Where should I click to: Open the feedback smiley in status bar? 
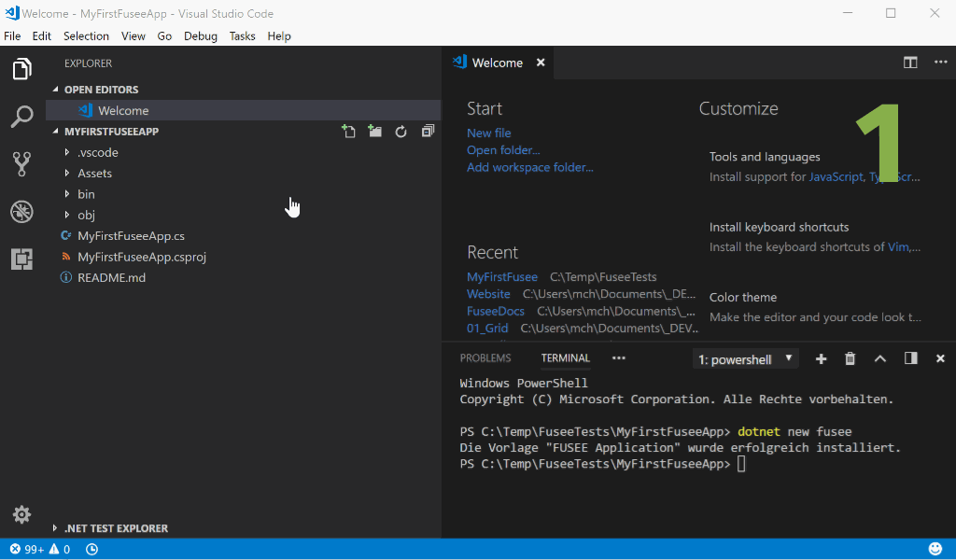pyautogui.click(x=935, y=549)
